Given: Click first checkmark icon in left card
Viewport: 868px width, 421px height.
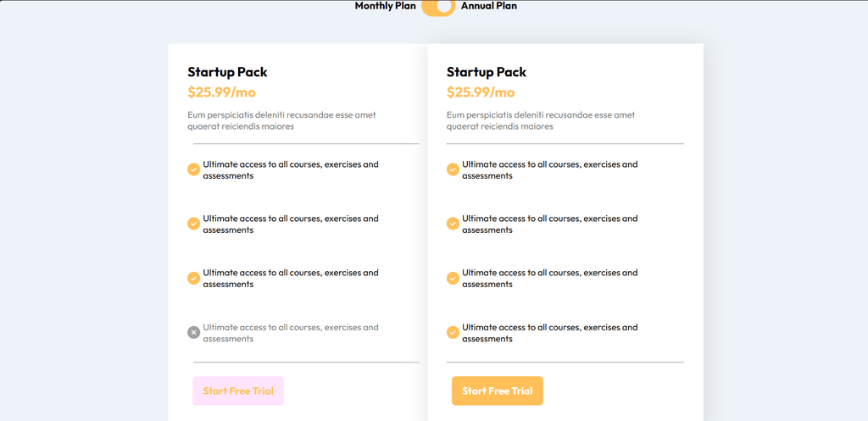Looking at the screenshot, I should click(x=194, y=169).
